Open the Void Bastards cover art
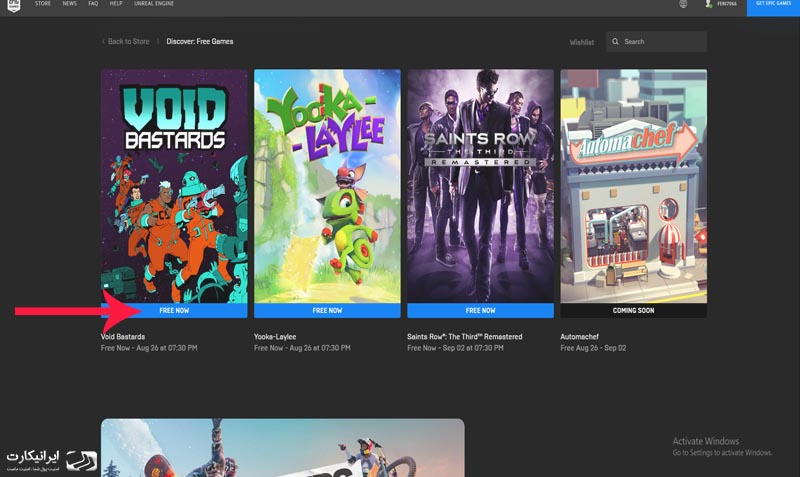The width and height of the screenshot is (800, 477). click(x=174, y=186)
